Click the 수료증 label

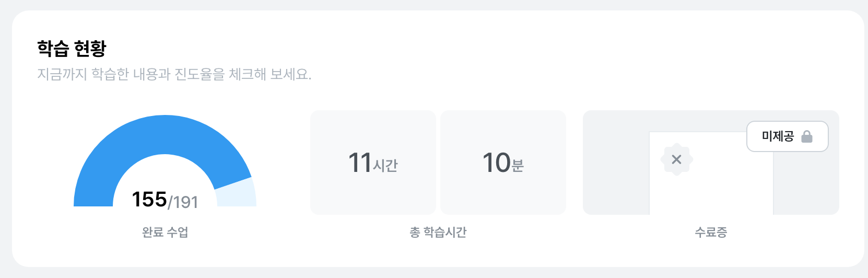click(x=711, y=232)
